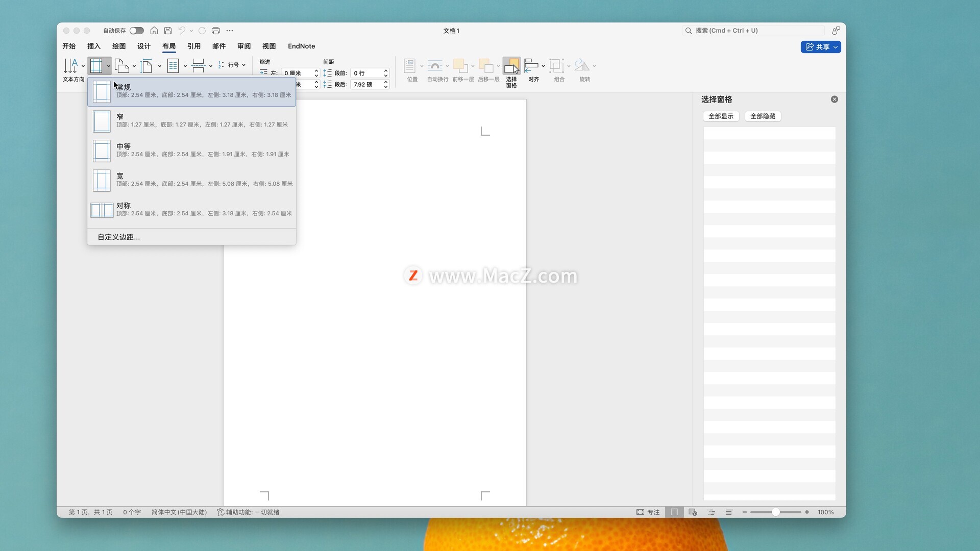This screenshot has width=980, height=551.
Task: Open the page size dropdown arrow
Action: [x=160, y=66]
